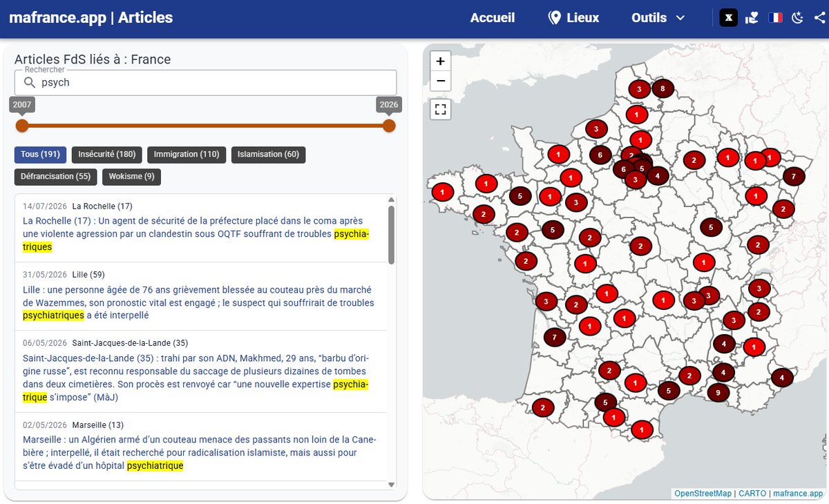
Task: Click scrollbar down arrow in article list
Action: click(391, 485)
